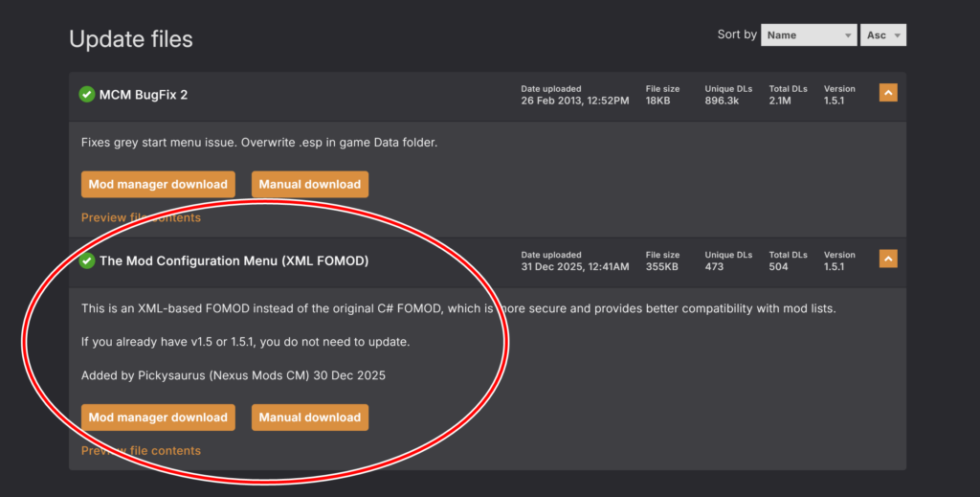Click the 355KB file size value
This screenshot has height=497, width=980.
[x=662, y=267]
